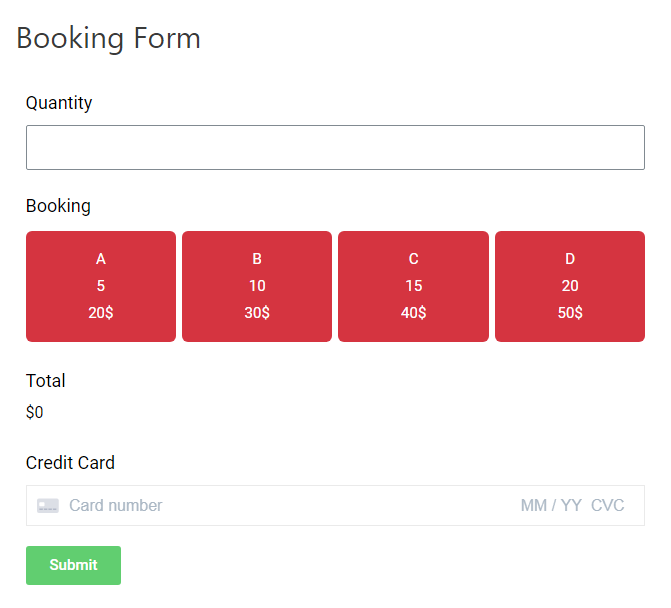
Task: Focus the Quantity input field
Action: 336,148
